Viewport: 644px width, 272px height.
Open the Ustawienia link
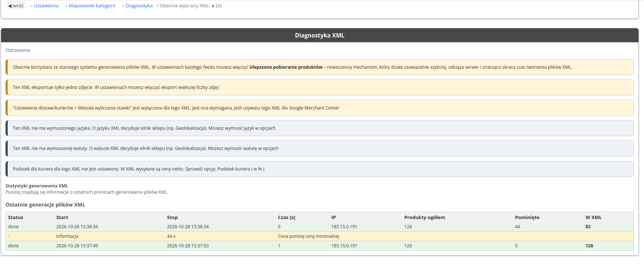(x=46, y=6)
